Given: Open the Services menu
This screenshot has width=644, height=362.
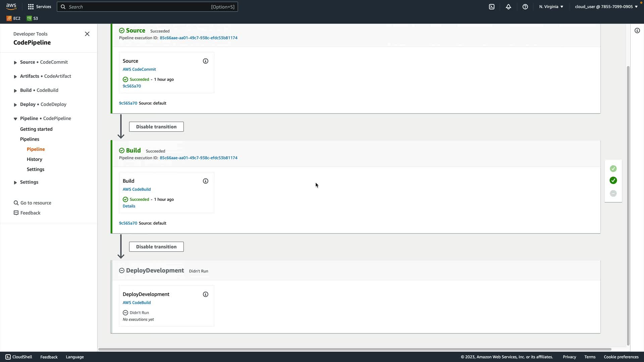Looking at the screenshot, I should (x=40, y=7).
